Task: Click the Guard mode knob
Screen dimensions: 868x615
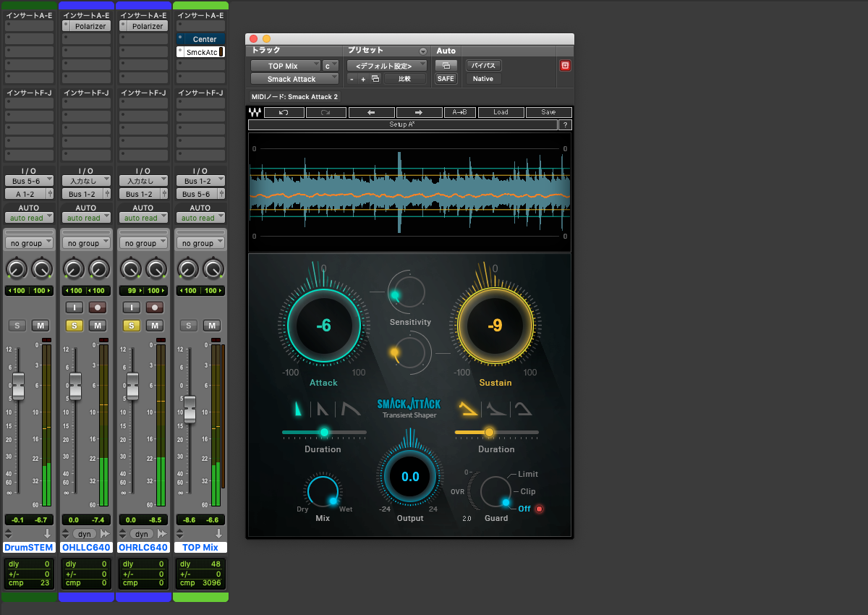Action: (x=495, y=492)
